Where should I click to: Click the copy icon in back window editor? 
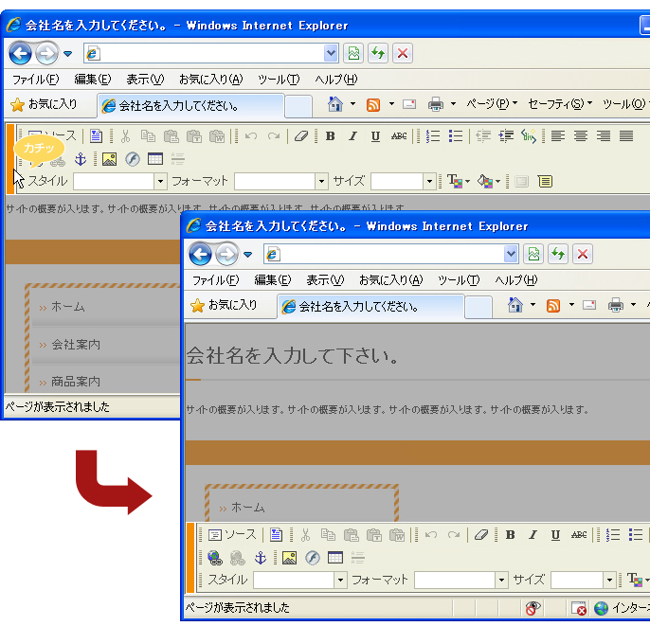click(x=148, y=136)
